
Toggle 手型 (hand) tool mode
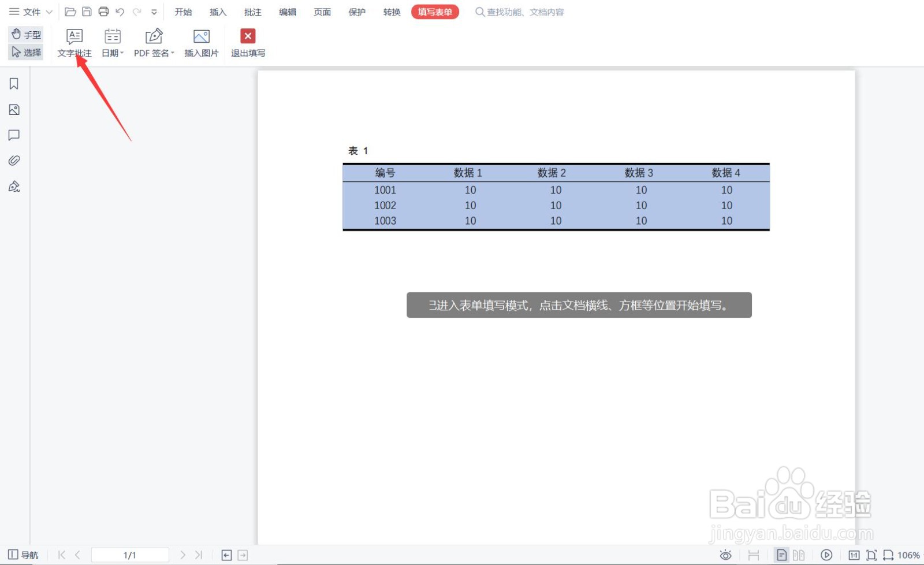click(x=25, y=34)
